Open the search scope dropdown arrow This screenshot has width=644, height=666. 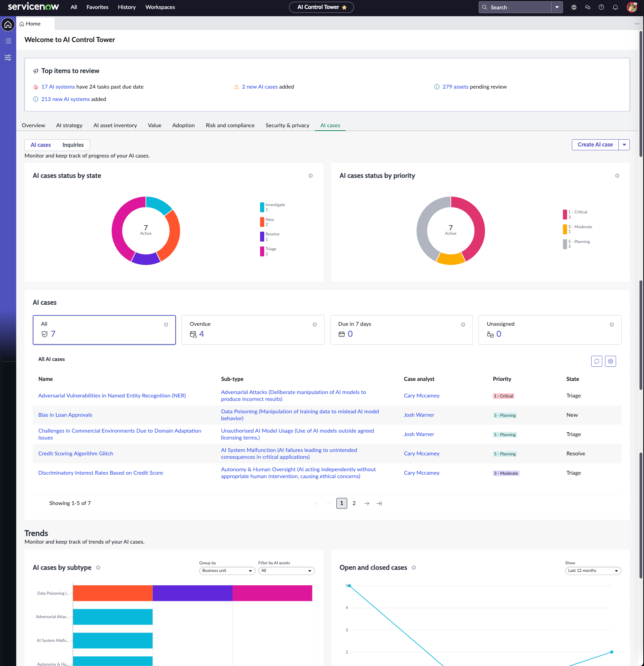click(x=557, y=7)
